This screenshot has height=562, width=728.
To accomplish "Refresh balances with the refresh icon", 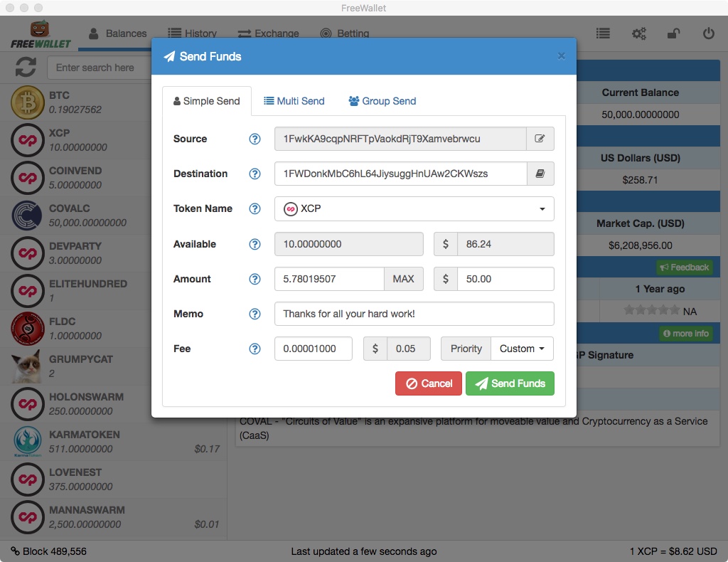I will pos(26,67).
